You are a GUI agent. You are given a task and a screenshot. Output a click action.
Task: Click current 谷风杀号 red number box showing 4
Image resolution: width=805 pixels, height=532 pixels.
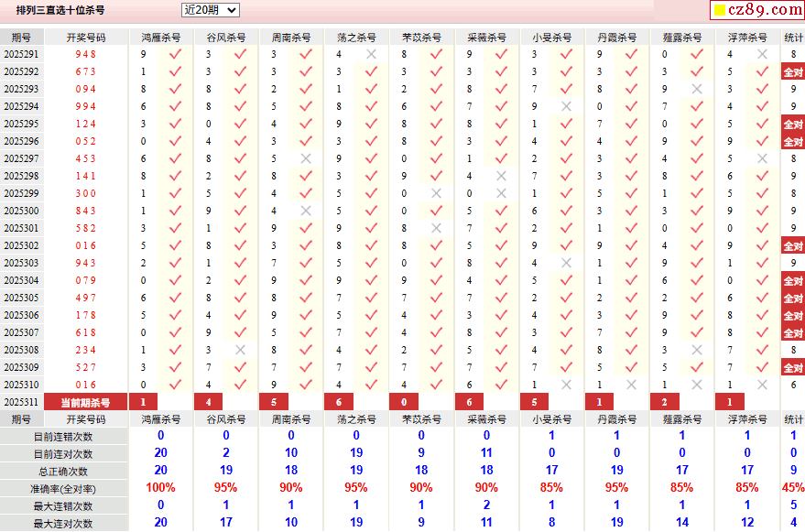[209, 402]
